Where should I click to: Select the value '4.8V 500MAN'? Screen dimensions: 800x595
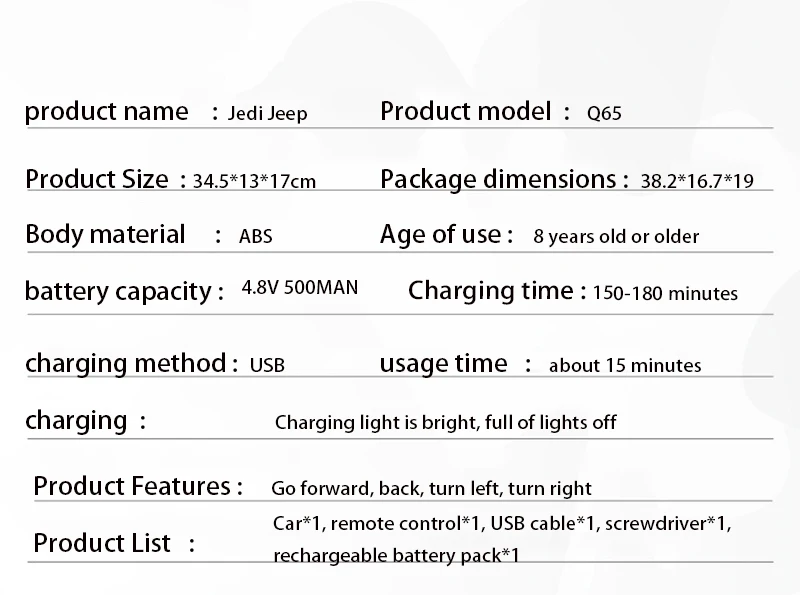point(300,287)
